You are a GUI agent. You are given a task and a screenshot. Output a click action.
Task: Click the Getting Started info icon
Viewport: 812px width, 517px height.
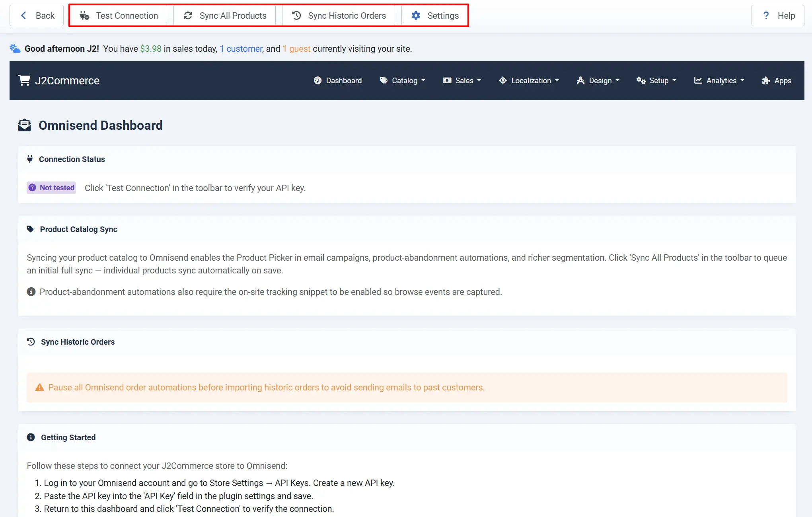click(x=31, y=437)
